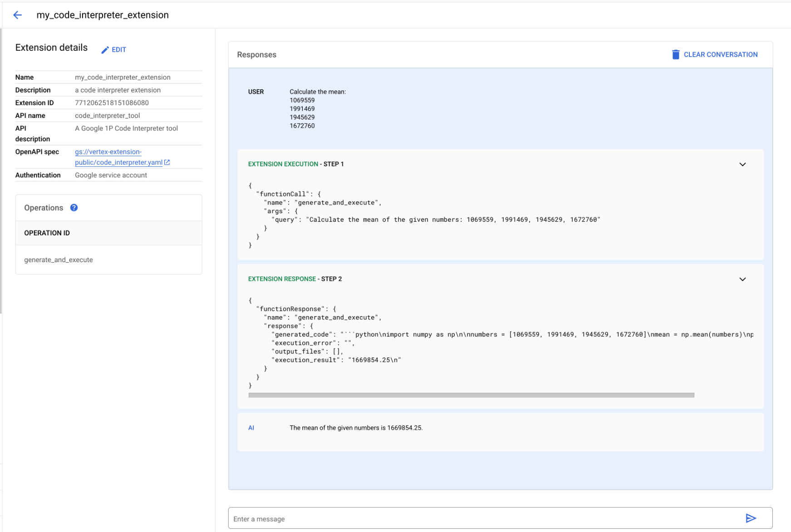Click the back arrow beside the extension name
This screenshot has height=532, width=791.
(x=17, y=15)
